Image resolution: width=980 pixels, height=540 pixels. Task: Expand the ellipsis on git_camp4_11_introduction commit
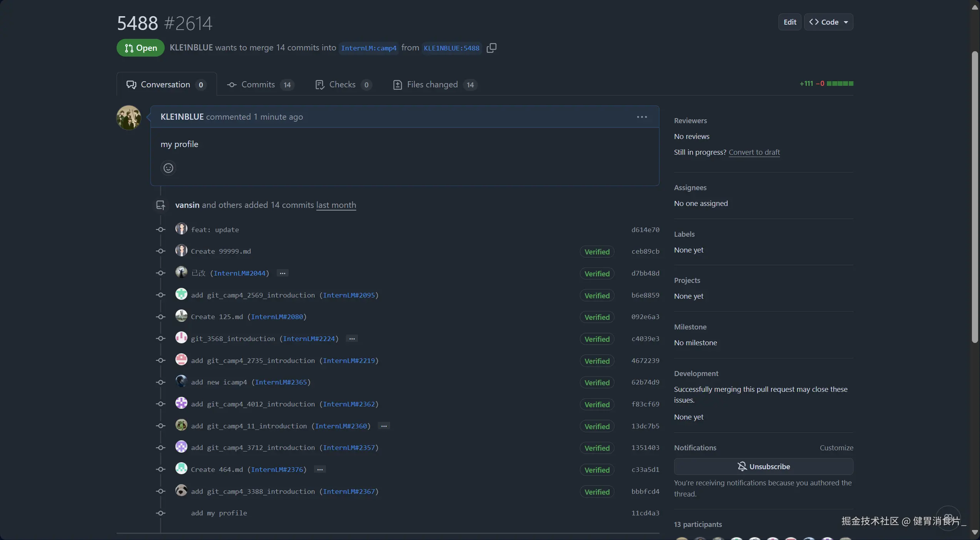pos(384,426)
